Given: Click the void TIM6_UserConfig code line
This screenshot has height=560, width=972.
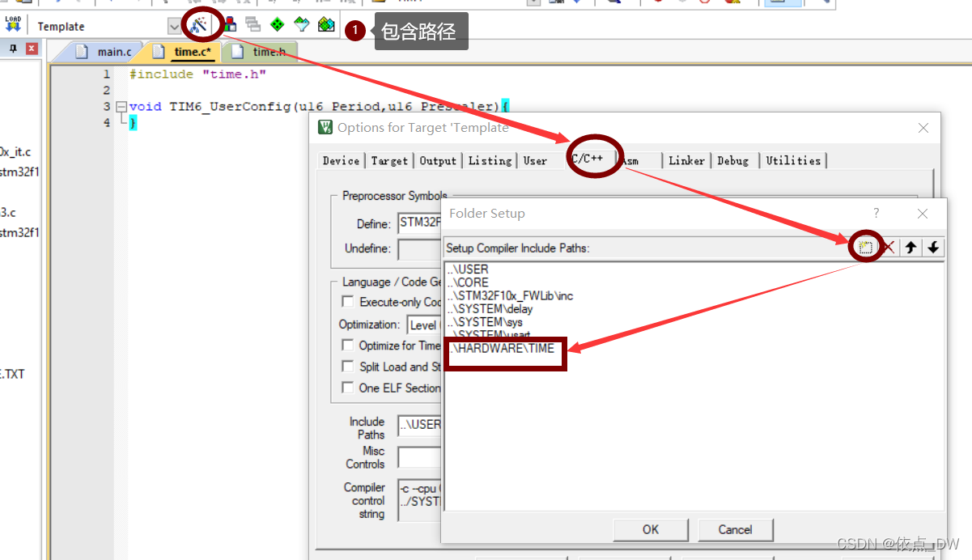Looking at the screenshot, I should 319,107.
